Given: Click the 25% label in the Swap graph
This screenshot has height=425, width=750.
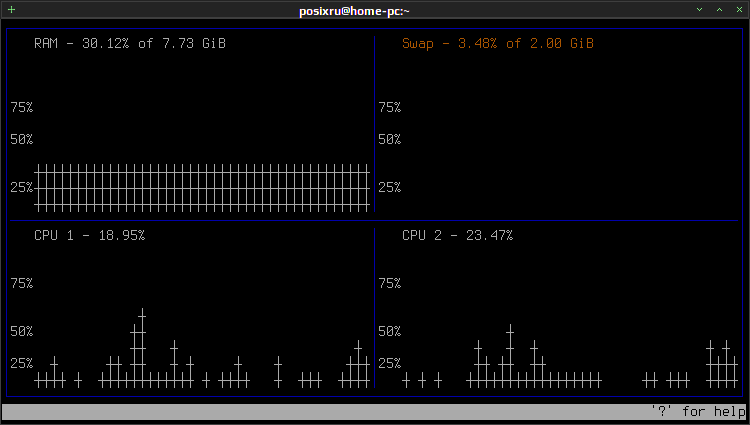Looking at the screenshot, I should (x=389, y=187).
